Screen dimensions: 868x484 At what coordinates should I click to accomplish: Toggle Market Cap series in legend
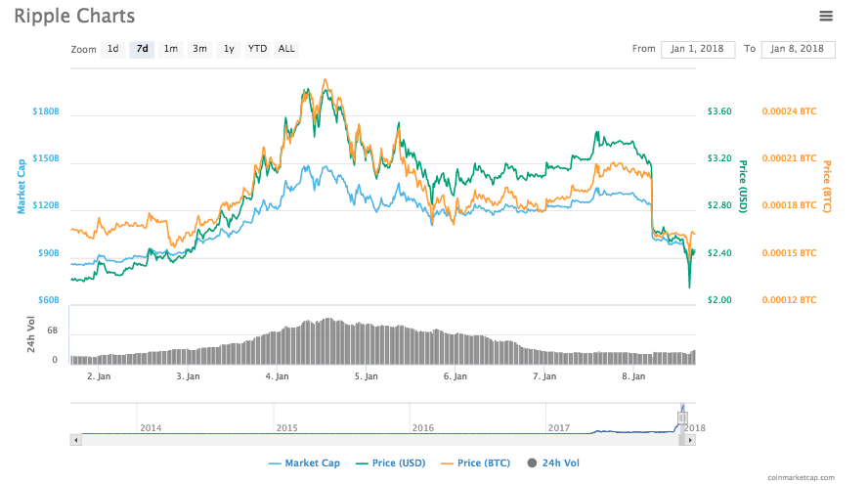click(x=304, y=462)
